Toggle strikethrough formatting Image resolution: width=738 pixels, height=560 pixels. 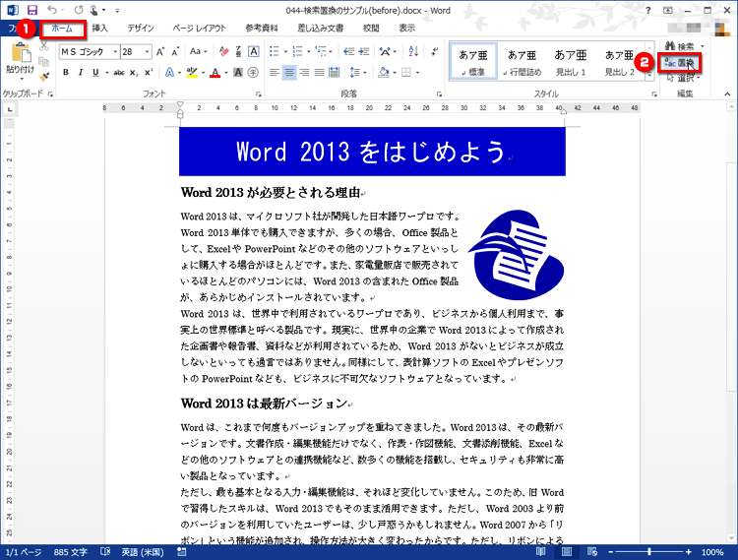119,73
